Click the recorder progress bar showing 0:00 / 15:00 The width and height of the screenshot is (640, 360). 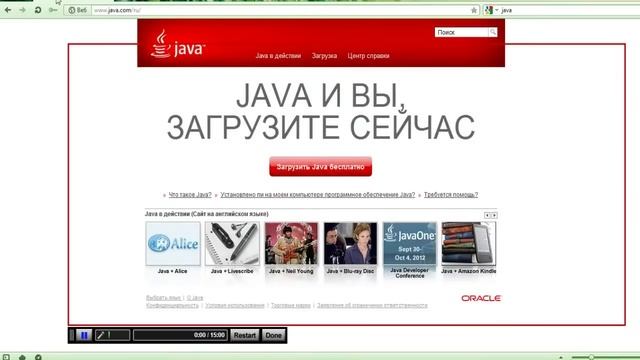180,335
